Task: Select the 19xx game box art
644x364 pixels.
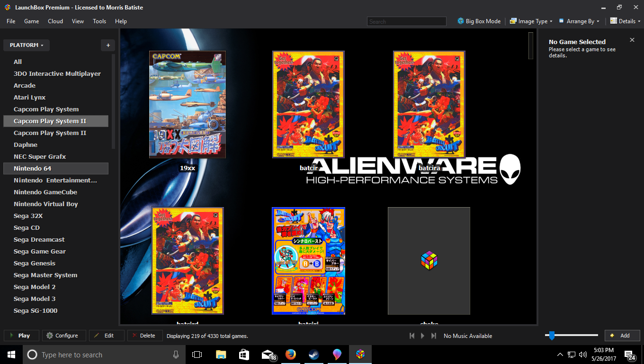Action: pyautogui.click(x=188, y=104)
